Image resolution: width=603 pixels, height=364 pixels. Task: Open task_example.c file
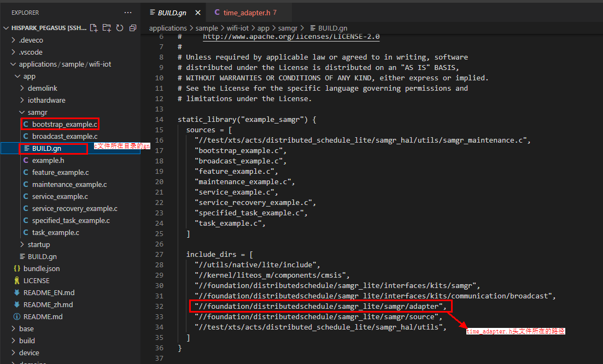click(x=55, y=232)
